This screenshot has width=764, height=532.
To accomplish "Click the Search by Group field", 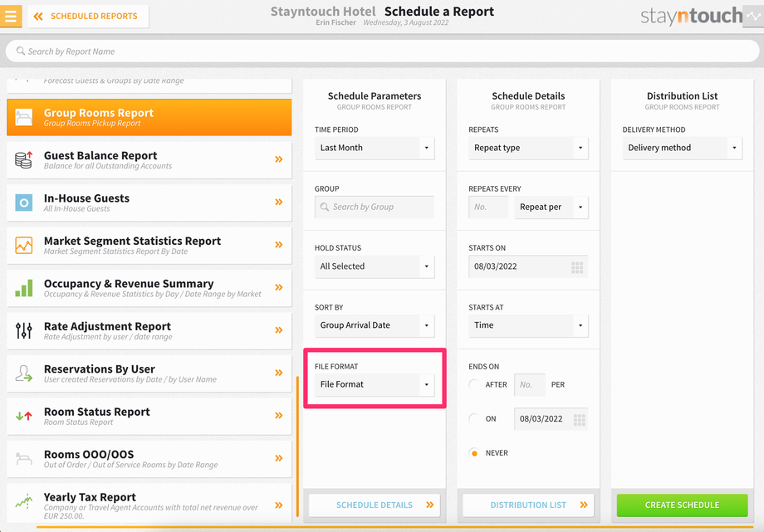I will [375, 207].
